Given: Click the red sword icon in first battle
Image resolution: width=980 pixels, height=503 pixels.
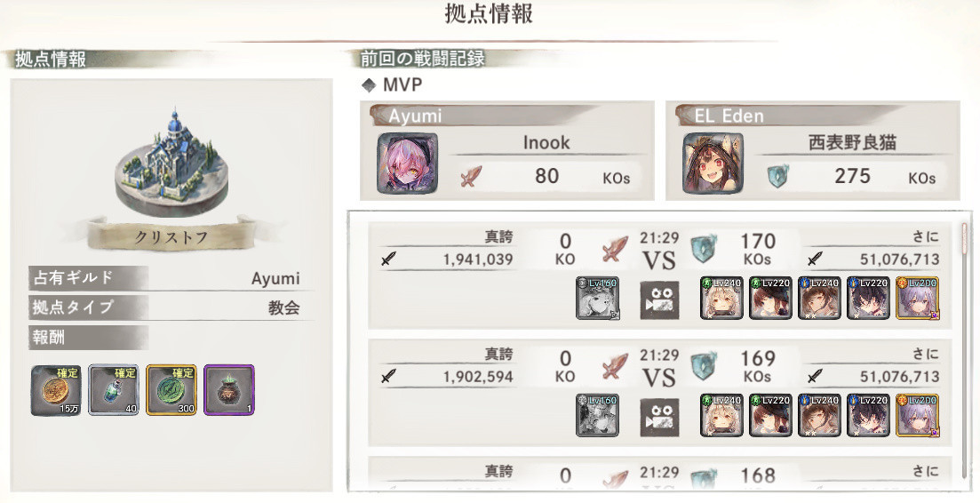Looking at the screenshot, I should [614, 250].
